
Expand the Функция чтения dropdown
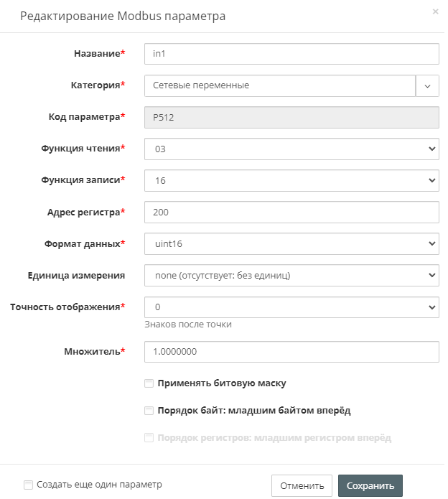[291, 149]
